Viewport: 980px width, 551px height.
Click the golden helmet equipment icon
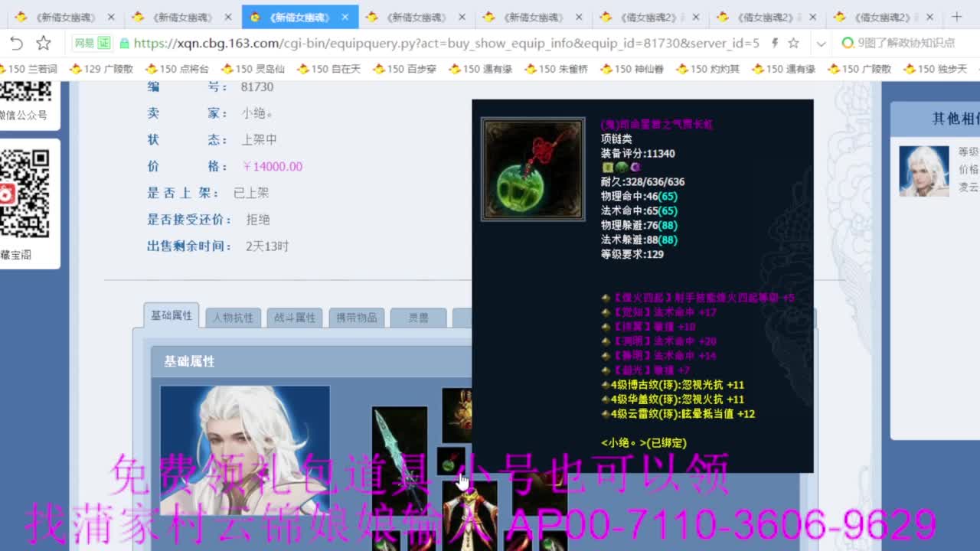(457, 416)
